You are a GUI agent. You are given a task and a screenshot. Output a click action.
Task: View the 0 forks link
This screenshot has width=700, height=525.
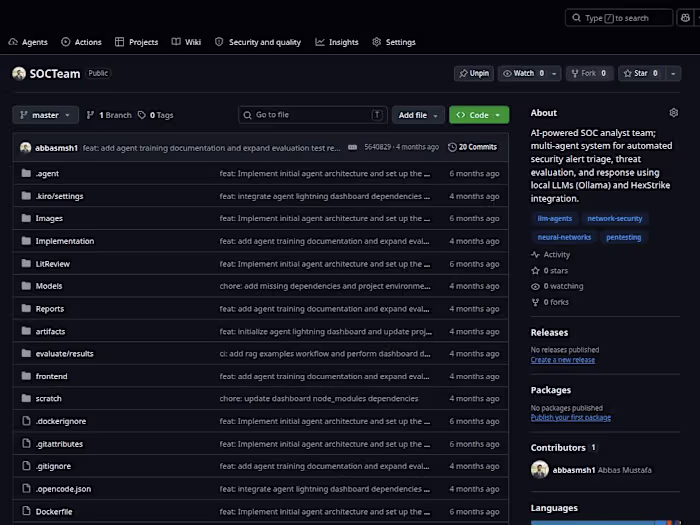(550, 302)
